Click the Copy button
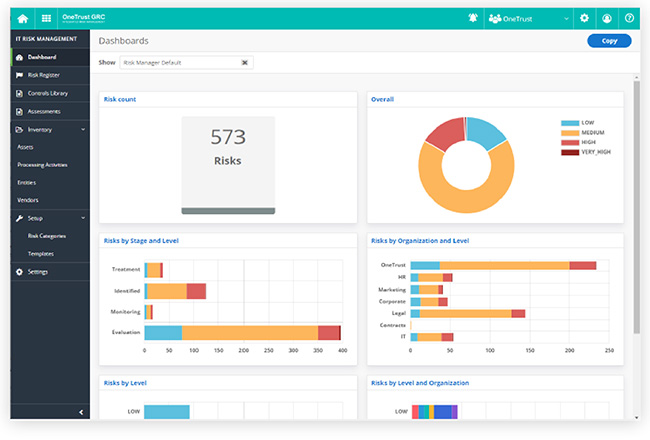 coord(609,41)
